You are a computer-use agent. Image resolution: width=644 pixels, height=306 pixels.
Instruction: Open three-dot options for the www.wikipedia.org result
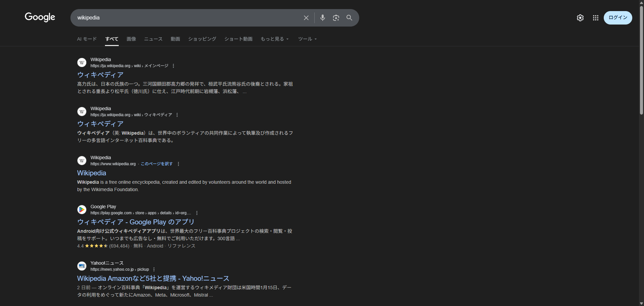(x=178, y=164)
